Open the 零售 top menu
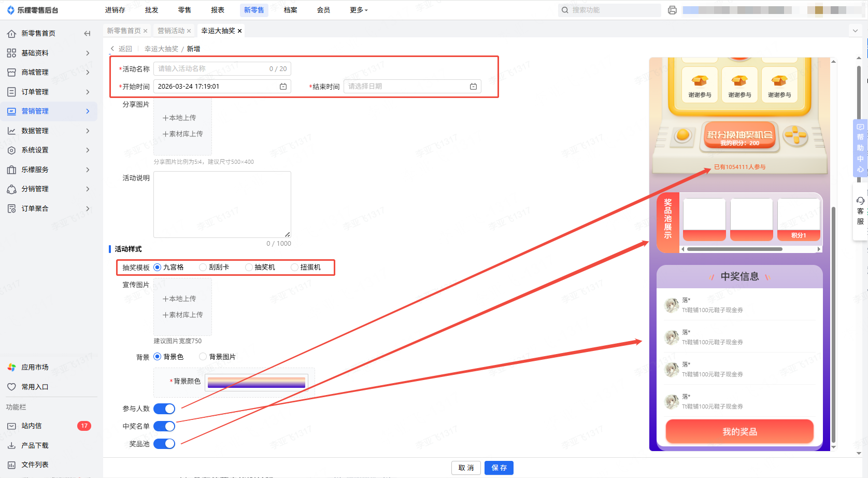868x478 pixels. (184, 10)
